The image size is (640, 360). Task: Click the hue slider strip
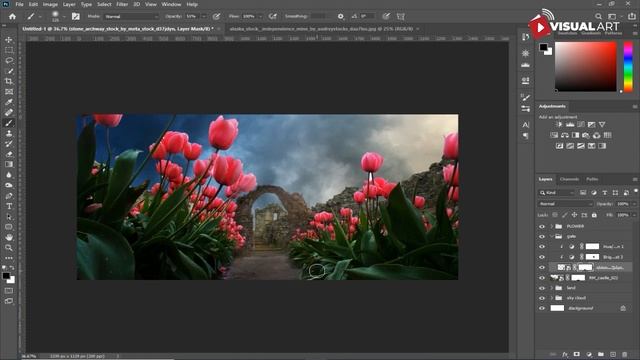[x=628, y=66]
